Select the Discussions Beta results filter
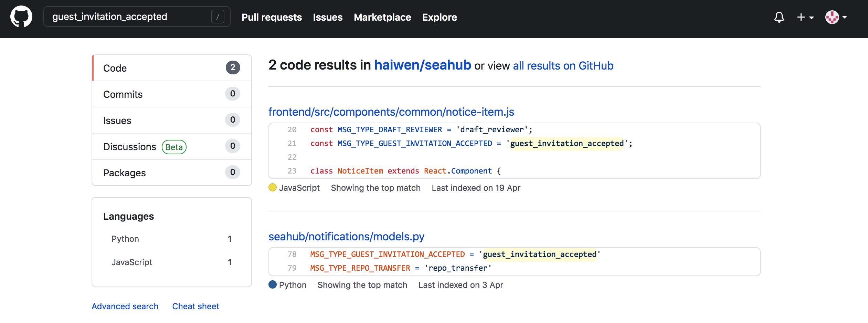Image resolution: width=868 pixels, height=323 pixels. pos(172,146)
